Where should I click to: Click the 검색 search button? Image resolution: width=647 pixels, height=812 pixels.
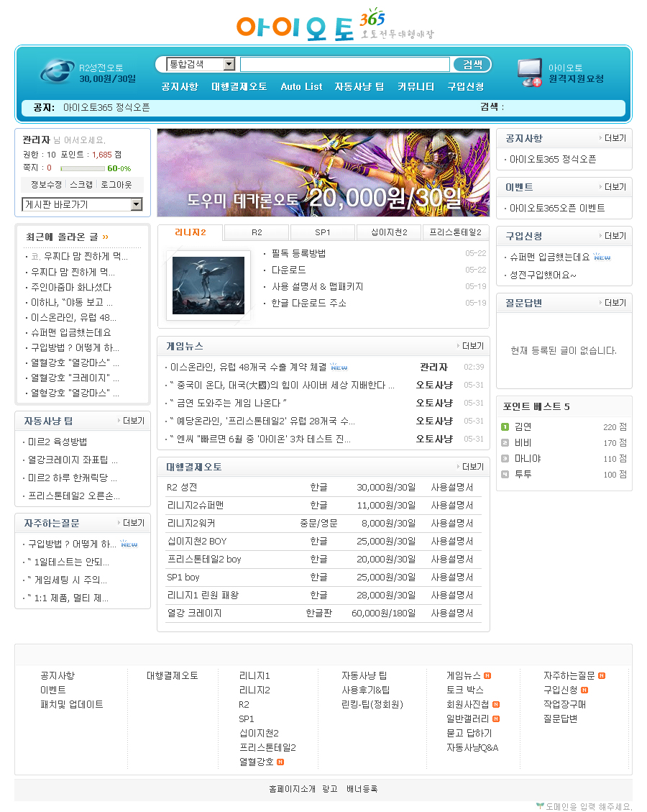[472, 64]
